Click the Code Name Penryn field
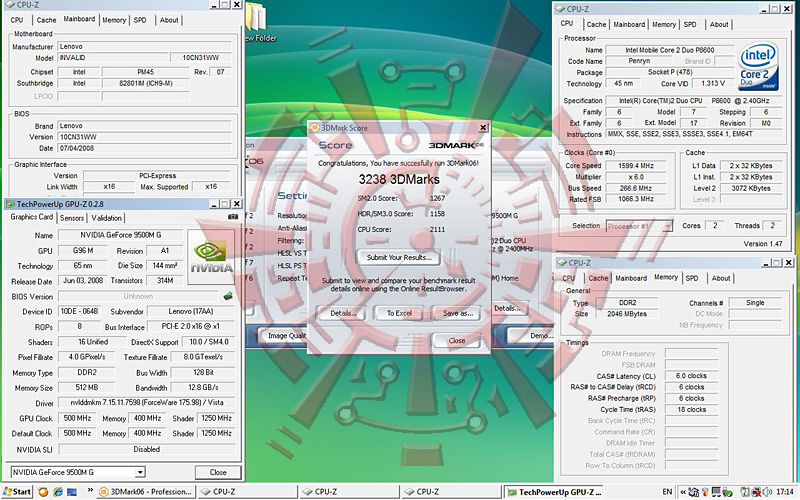Screen dimensions: 800x500 [639, 61]
